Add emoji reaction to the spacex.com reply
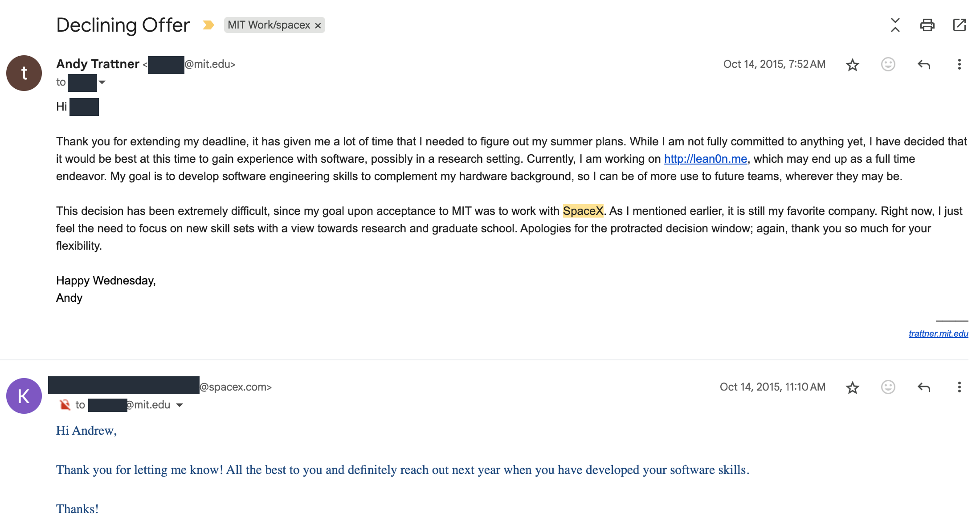 [888, 387]
